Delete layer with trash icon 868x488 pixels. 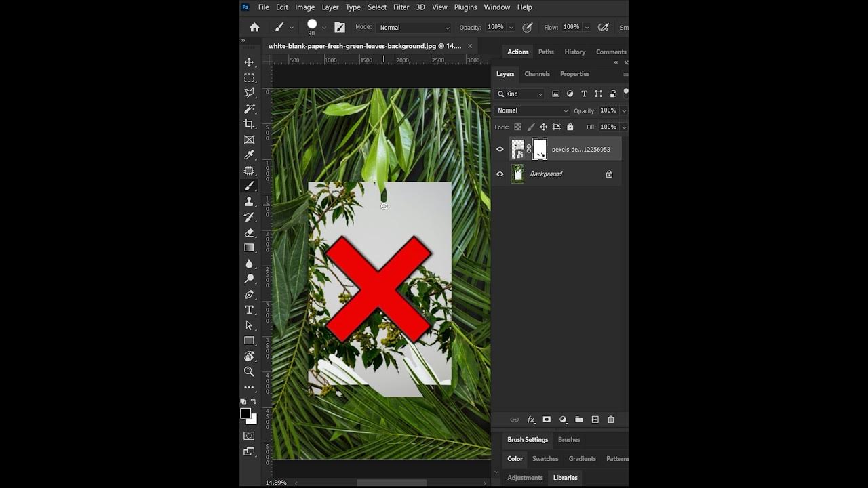click(x=610, y=420)
